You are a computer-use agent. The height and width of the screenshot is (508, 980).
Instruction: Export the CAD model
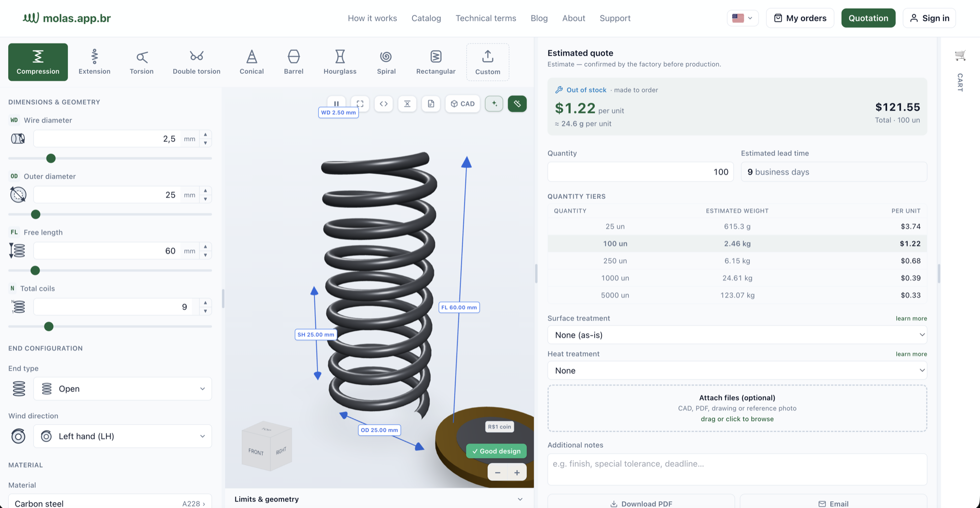[x=463, y=103]
